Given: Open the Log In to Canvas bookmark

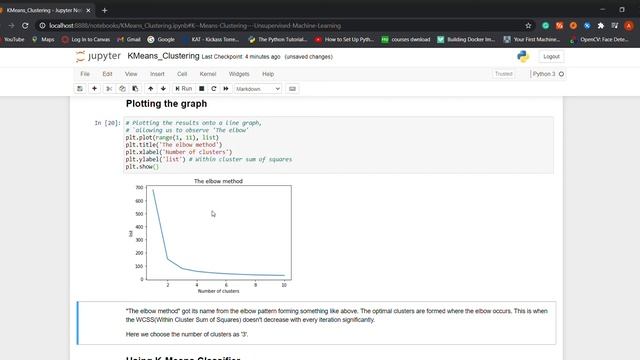Looking at the screenshot, I should [x=86, y=40].
